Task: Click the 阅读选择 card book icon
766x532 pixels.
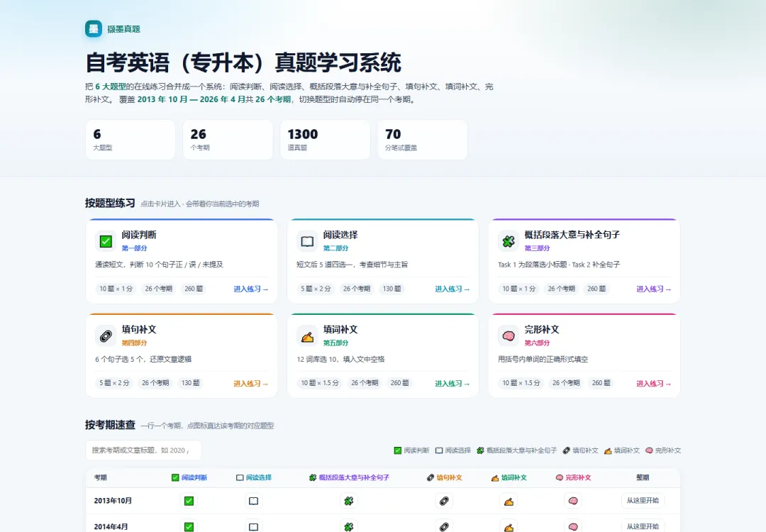Action: pos(307,241)
